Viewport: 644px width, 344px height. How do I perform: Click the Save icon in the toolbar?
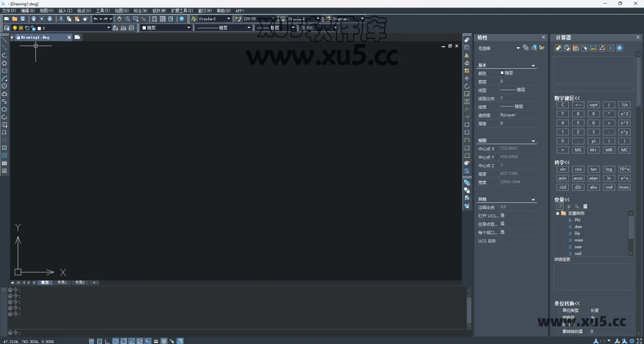click(23, 18)
